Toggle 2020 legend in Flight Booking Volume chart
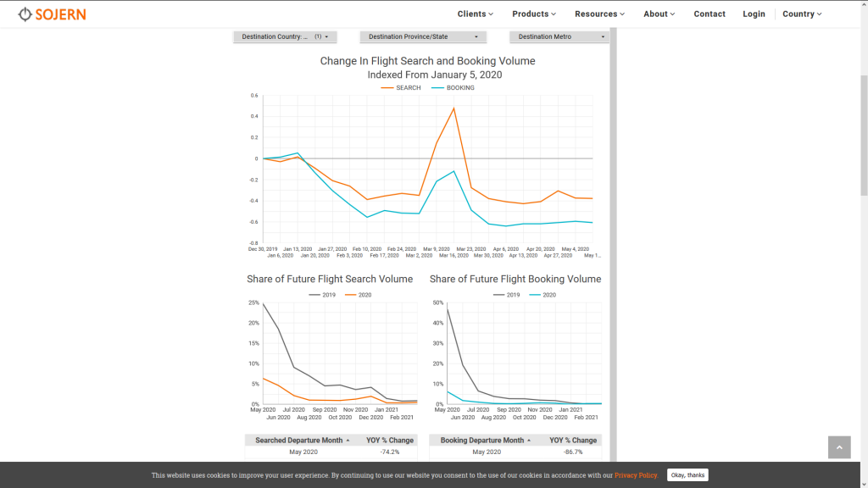This screenshot has width=868, height=488. pyautogui.click(x=542, y=295)
